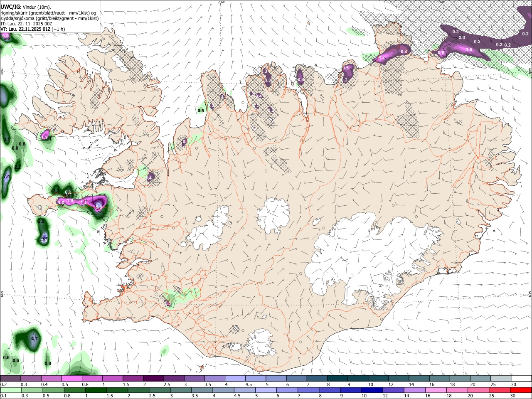Click the 'IT: Lau. 22. 11. 2025 00Z' line
Image resolution: width=532 pixels, height=399 pixels.
click(26, 24)
